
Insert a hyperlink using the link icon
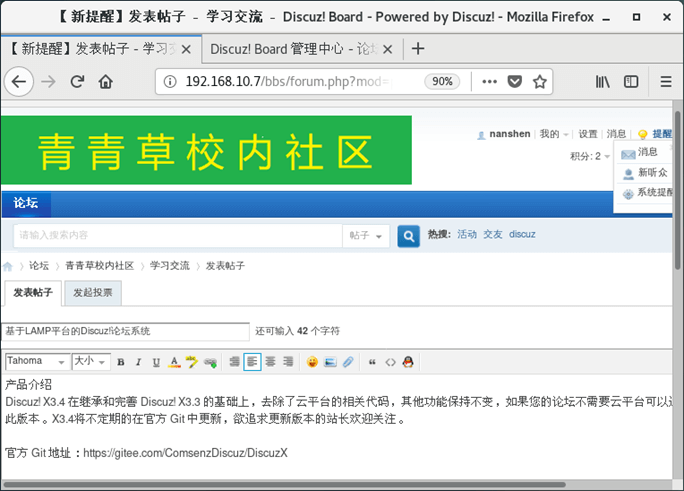210,362
